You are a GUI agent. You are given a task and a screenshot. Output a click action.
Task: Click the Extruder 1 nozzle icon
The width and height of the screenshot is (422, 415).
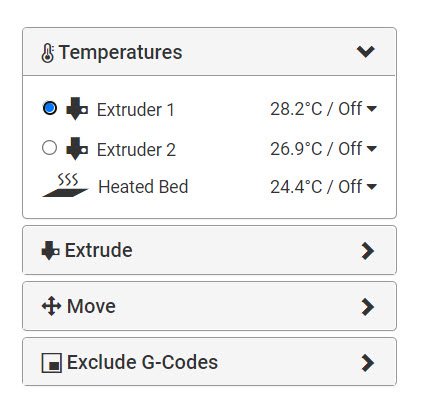[x=77, y=109]
